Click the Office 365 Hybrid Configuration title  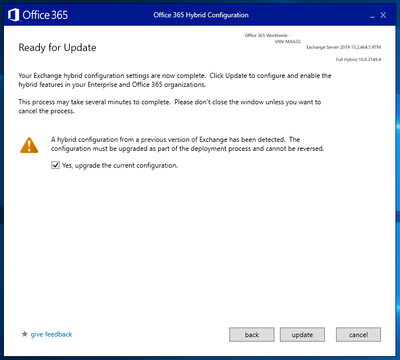click(x=201, y=15)
